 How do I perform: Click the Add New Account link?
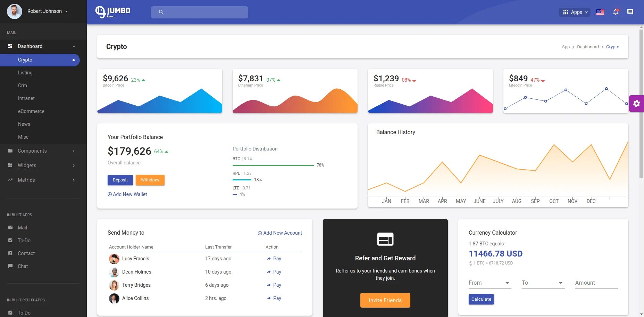point(280,233)
